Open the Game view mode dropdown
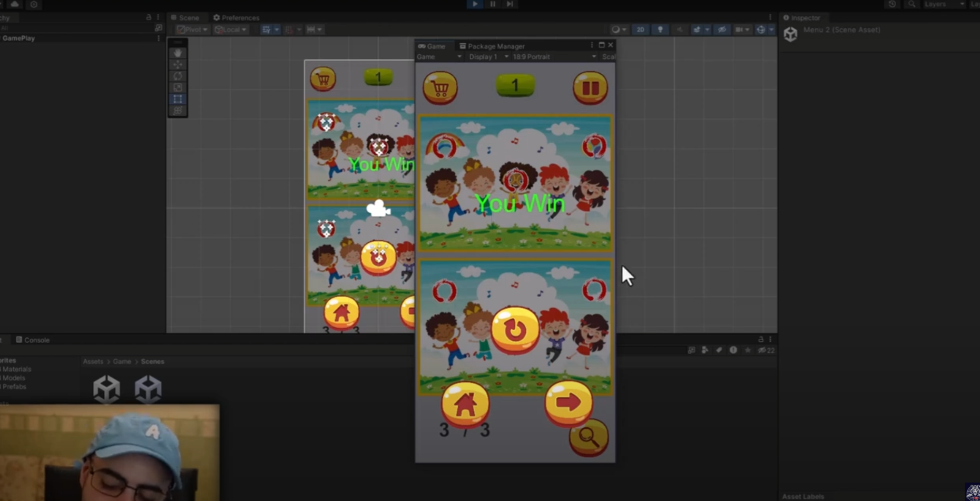This screenshot has width=980, height=501. [439, 57]
